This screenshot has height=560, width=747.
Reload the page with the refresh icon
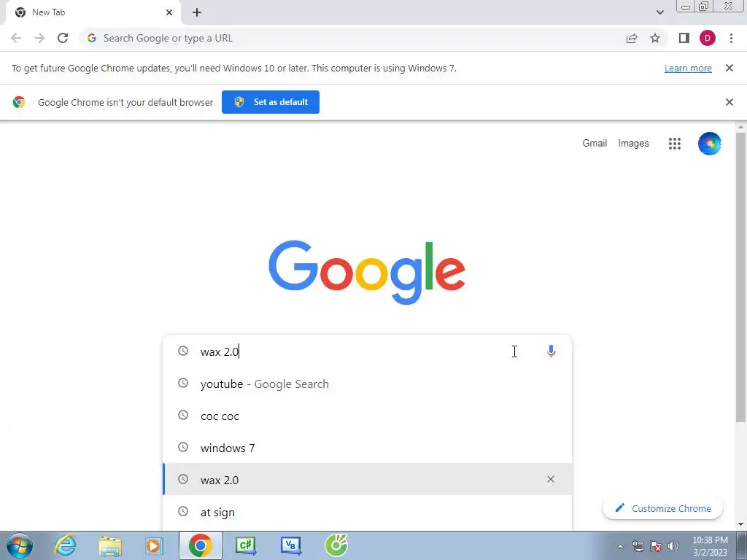[x=63, y=38]
